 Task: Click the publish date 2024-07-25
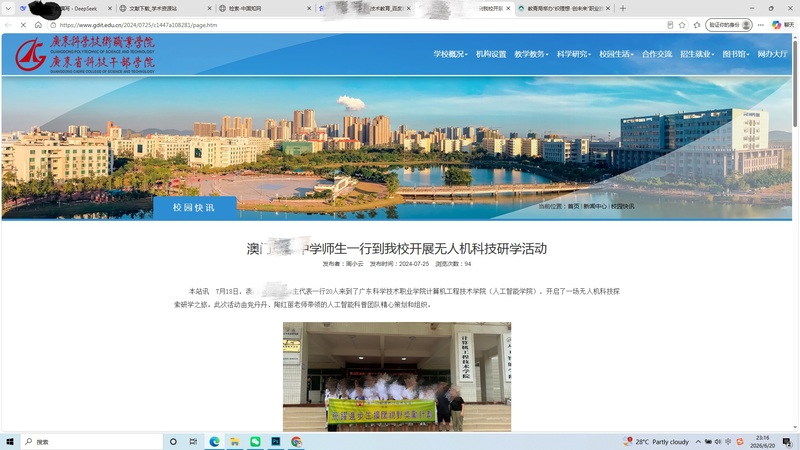(414, 264)
